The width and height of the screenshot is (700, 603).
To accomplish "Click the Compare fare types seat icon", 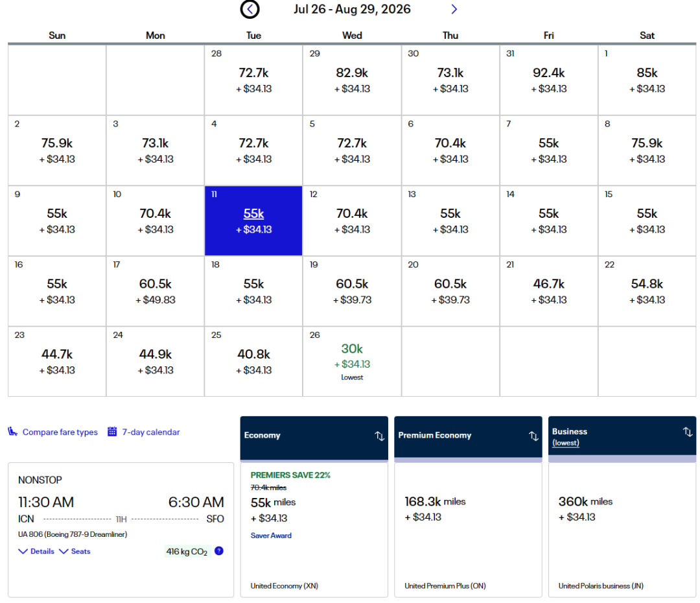I will tap(13, 432).
